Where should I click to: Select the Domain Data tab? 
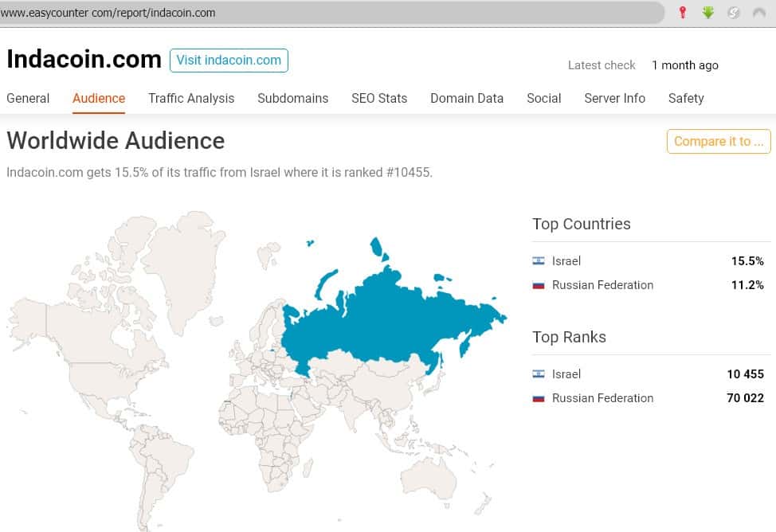click(x=467, y=99)
